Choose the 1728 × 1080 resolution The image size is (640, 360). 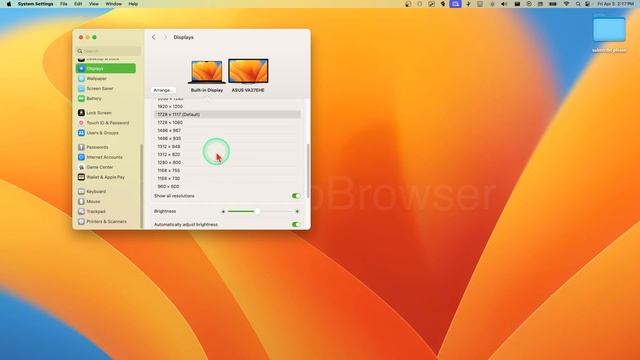(228, 122)
